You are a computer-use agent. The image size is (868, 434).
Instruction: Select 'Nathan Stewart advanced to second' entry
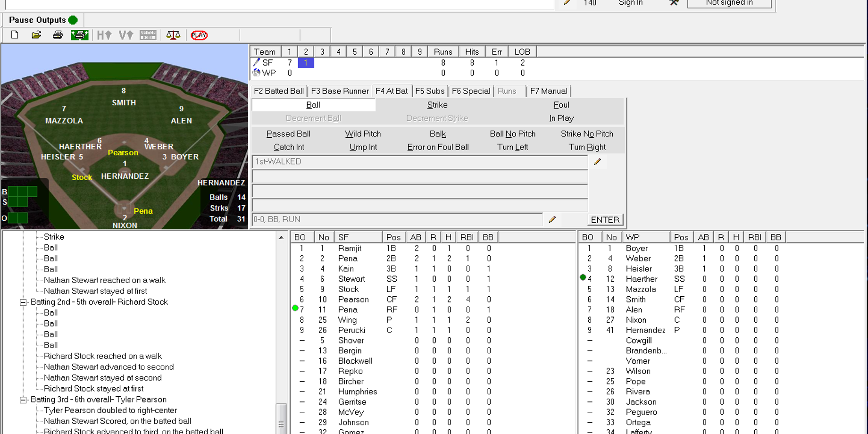(x=108, y=367)
